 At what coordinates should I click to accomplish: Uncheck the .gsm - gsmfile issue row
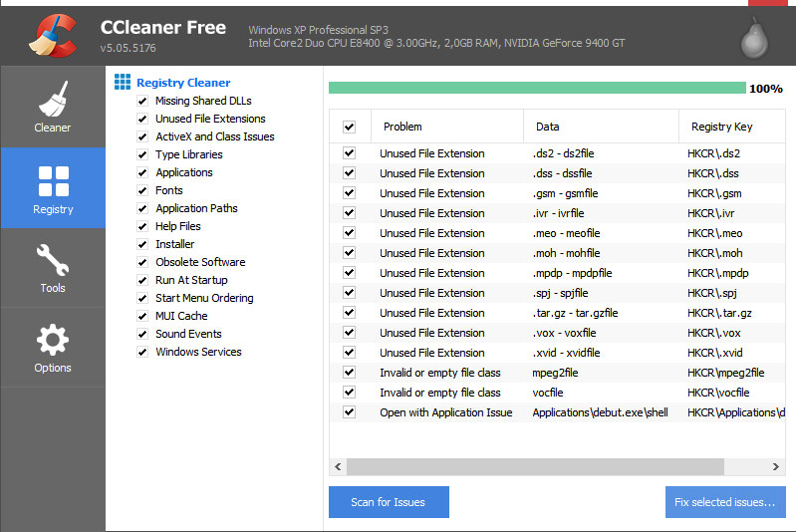pos(350,193)
